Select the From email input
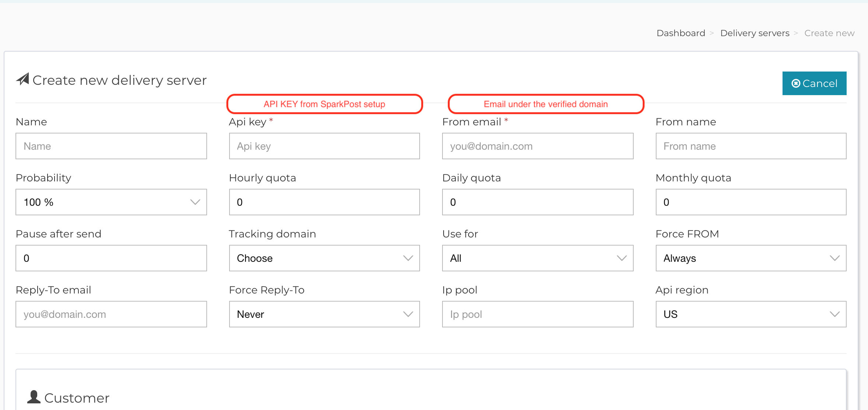The width and height of the screenshot is (868, 410). [x=538, y=146]
